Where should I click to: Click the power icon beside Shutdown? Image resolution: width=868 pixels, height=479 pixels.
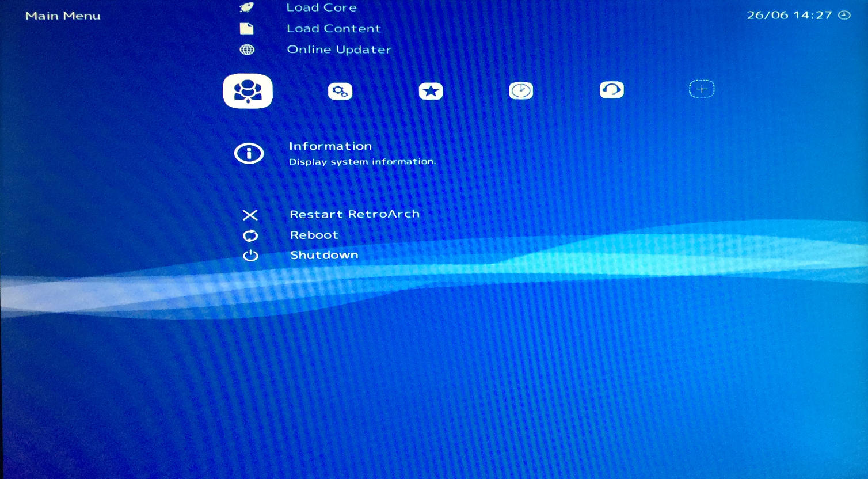click(250, 256)
